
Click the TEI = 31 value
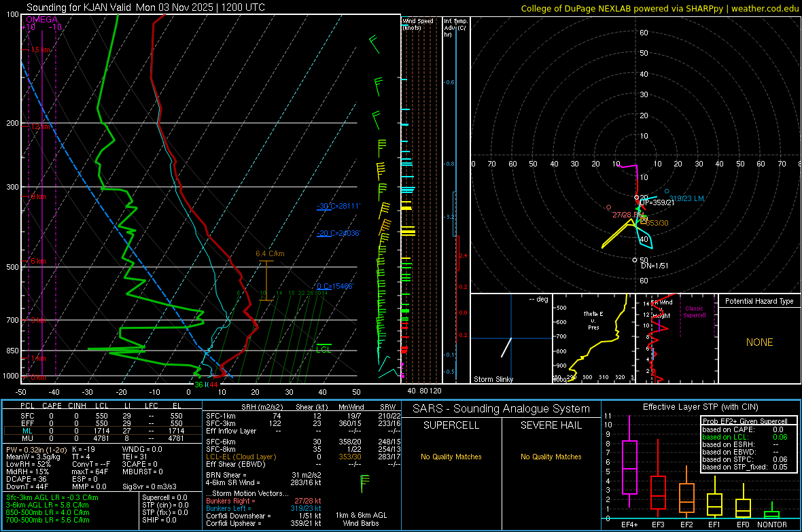[135, 457]
